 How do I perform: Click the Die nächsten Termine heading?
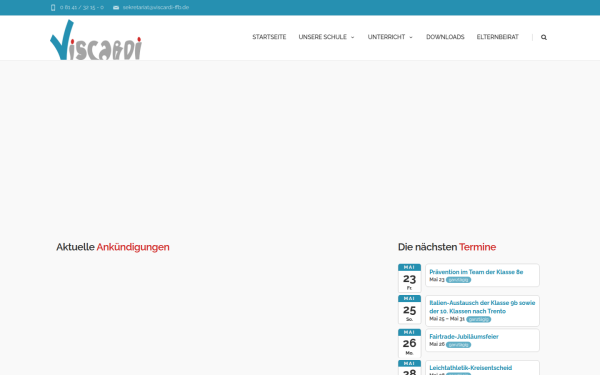pyautogui.click(x=447, y=247)
